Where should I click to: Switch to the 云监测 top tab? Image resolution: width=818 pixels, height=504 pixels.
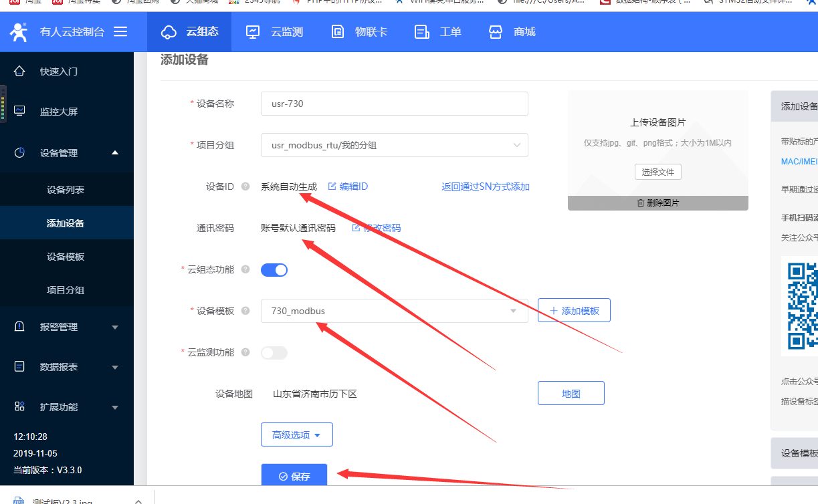[275, 31]
